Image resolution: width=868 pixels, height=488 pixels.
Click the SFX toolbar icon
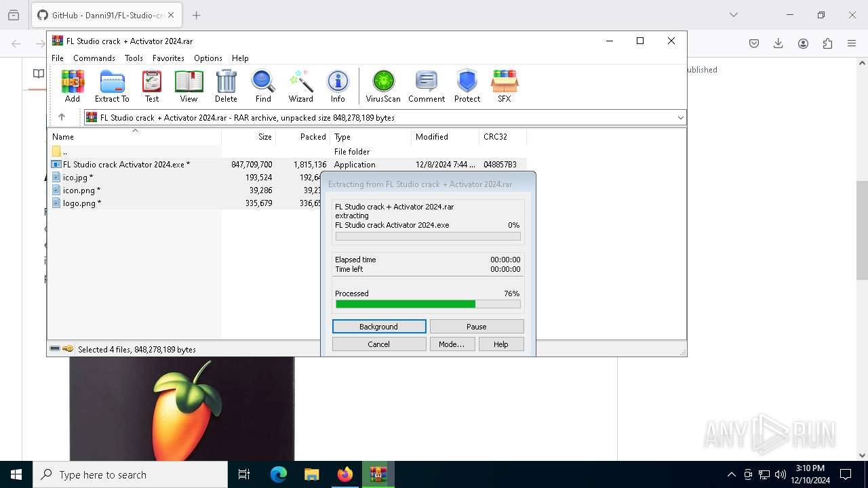pyautogui.click(x=505, y=86)
